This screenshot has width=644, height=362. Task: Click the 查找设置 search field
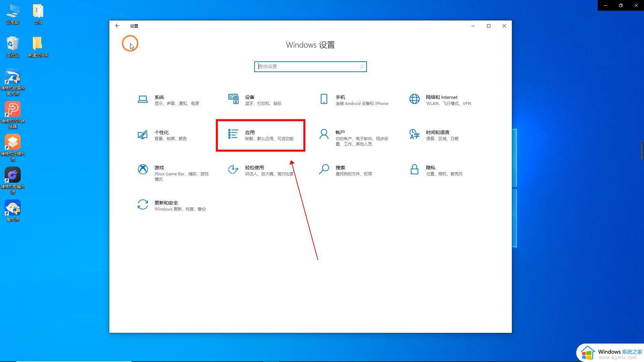[x=310, y=66]
